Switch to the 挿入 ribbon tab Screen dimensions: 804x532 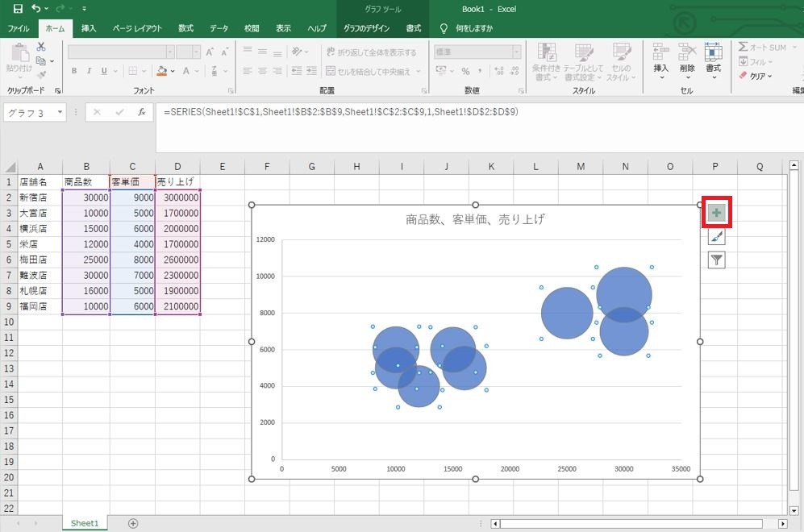point(88,28)
